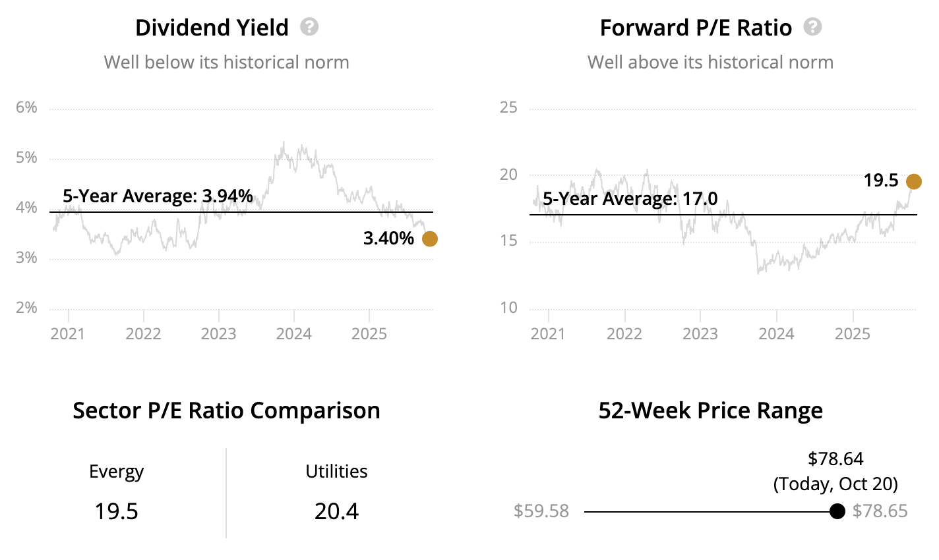
Task: Select the Evergy P/E value 19.5
Action: coord(116,511)
